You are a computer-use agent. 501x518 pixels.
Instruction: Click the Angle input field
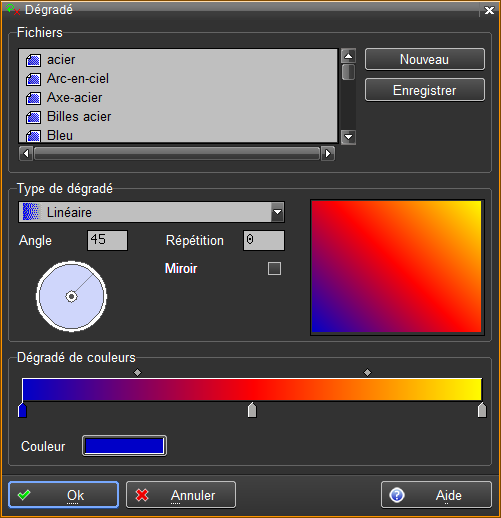(x=107, y=240)
